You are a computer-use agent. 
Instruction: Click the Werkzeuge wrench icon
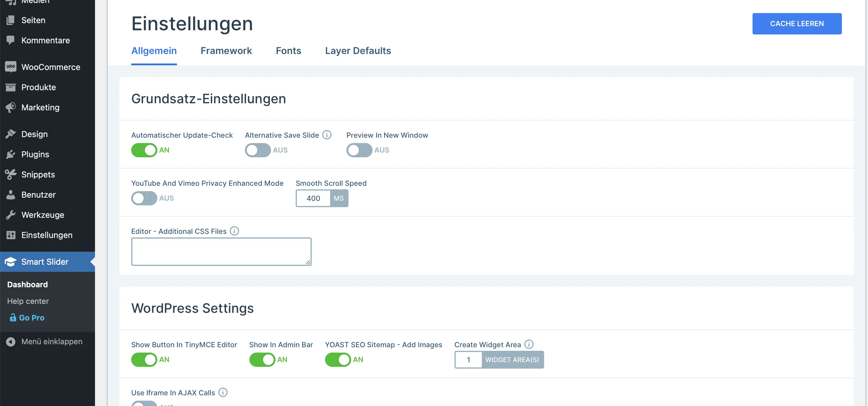click(x=10, y=215)
